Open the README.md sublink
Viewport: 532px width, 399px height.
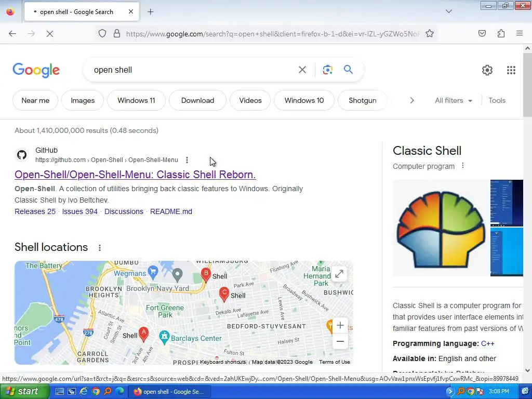tap(171, 211)
